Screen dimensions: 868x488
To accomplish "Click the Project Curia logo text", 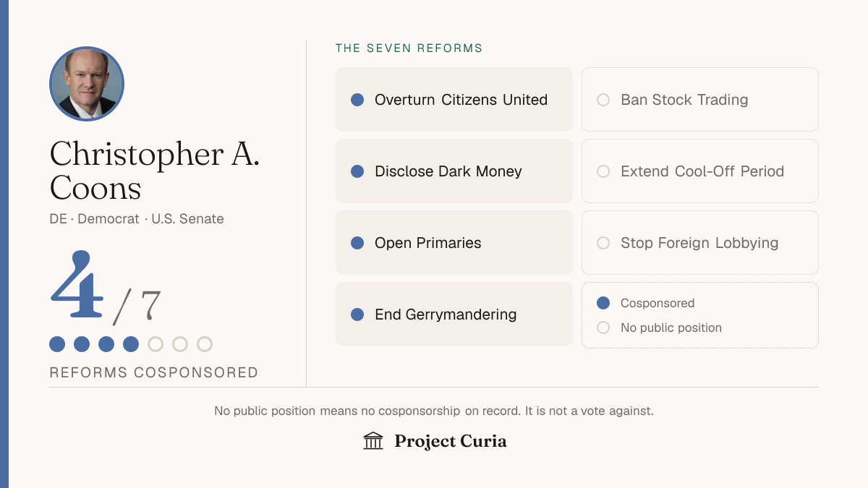I will 451,442.
